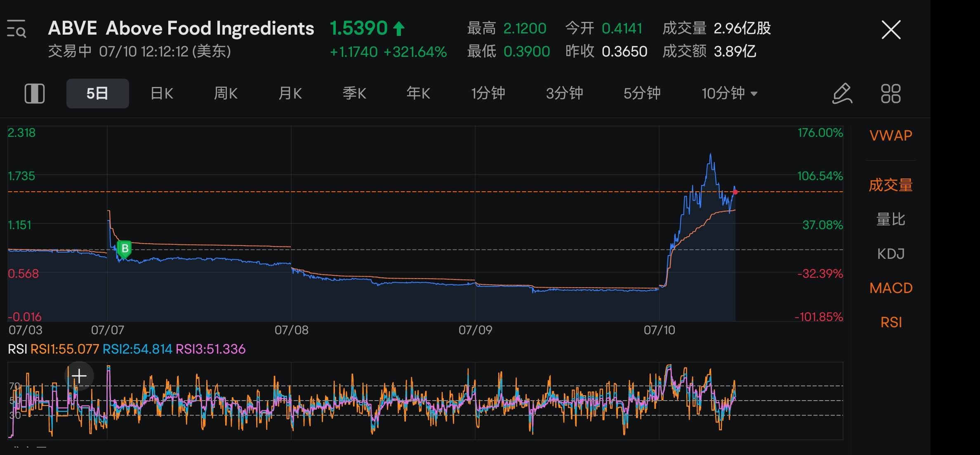The height and width of the screenshot is (455, 980).
Task: Enable the KDJ indicator
Action: (x=890, y=254)
